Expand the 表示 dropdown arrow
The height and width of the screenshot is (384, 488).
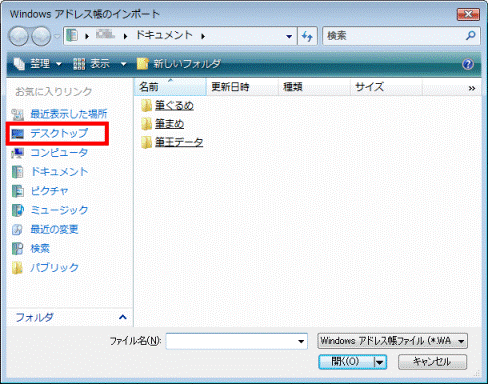coord(123,64)
